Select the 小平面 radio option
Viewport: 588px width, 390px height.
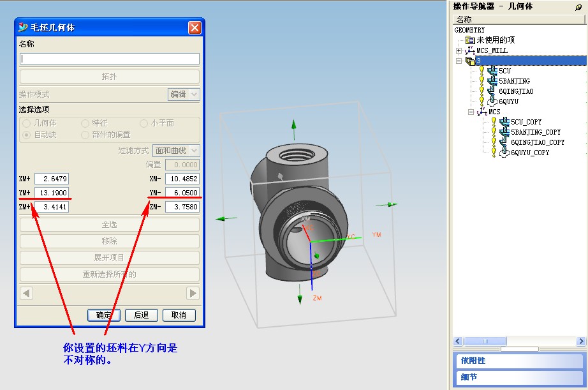click(143, 123)
